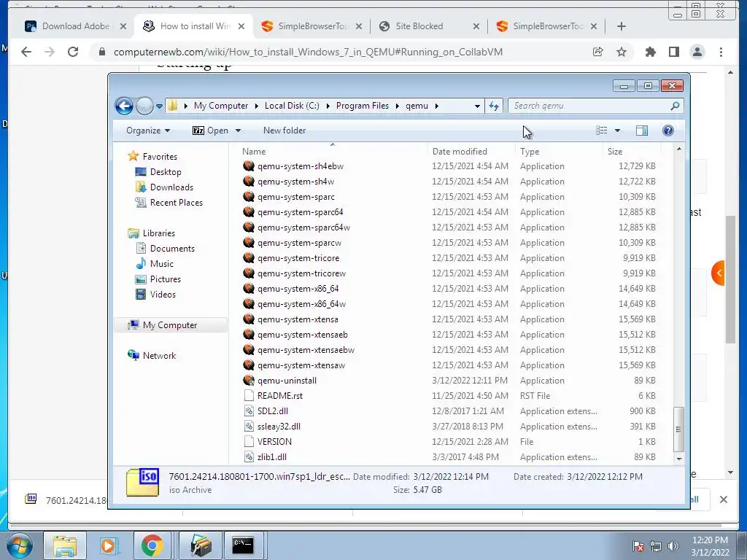The width and height of the screenshot is (747, 560).
Task: Select the qemu-system-x86_64 file icon
Action: click(x=249, y=289)
